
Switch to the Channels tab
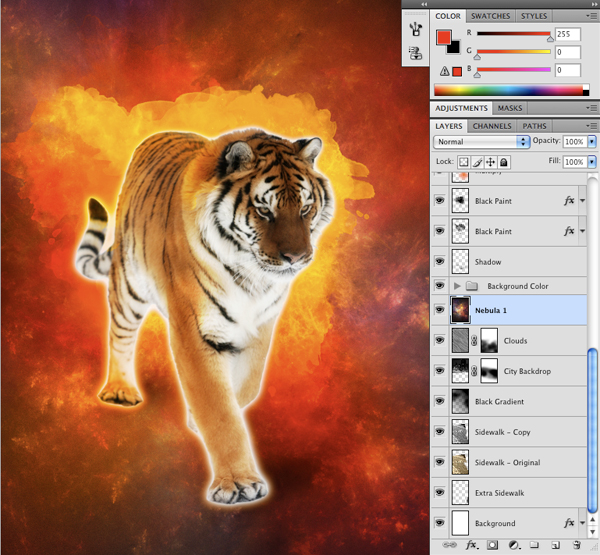[492, 126]
